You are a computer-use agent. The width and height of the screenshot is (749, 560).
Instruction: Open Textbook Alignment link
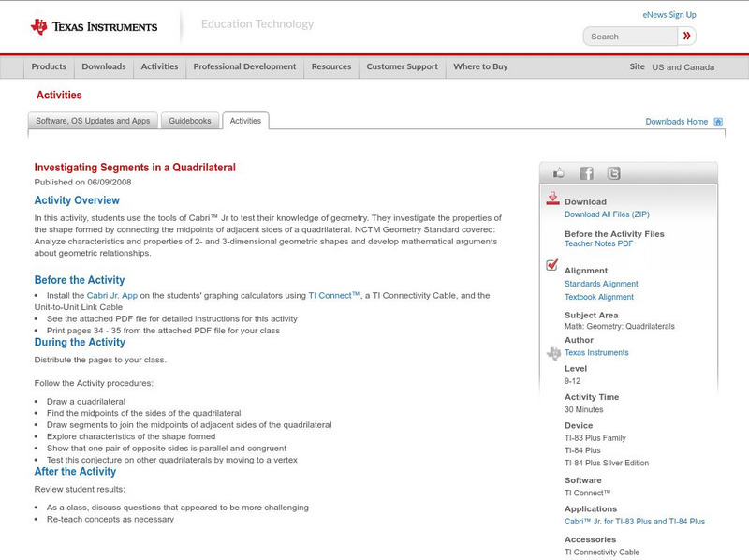click(599, 297)
